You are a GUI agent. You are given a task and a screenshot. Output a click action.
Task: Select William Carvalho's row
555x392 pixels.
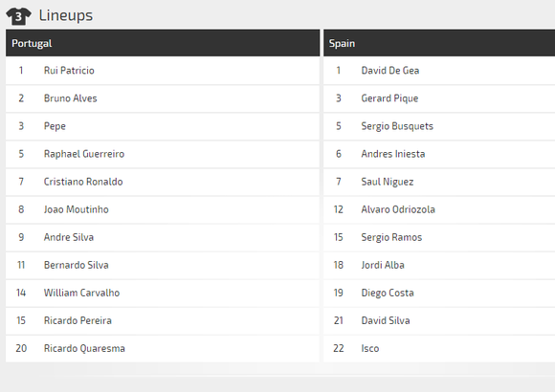[163, 293]
